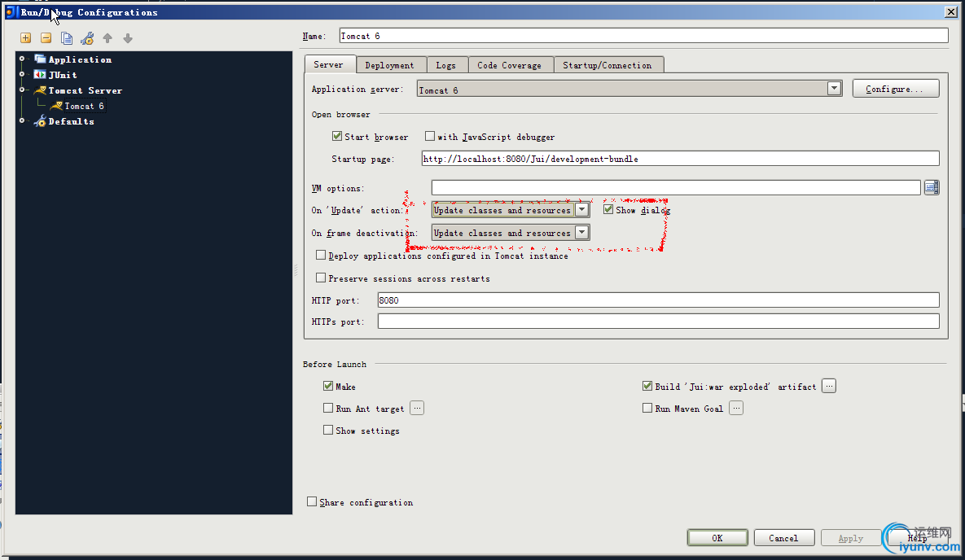Expand the Defaults tree node
This screenshot has height=560, width=965.
coord(21,120)
